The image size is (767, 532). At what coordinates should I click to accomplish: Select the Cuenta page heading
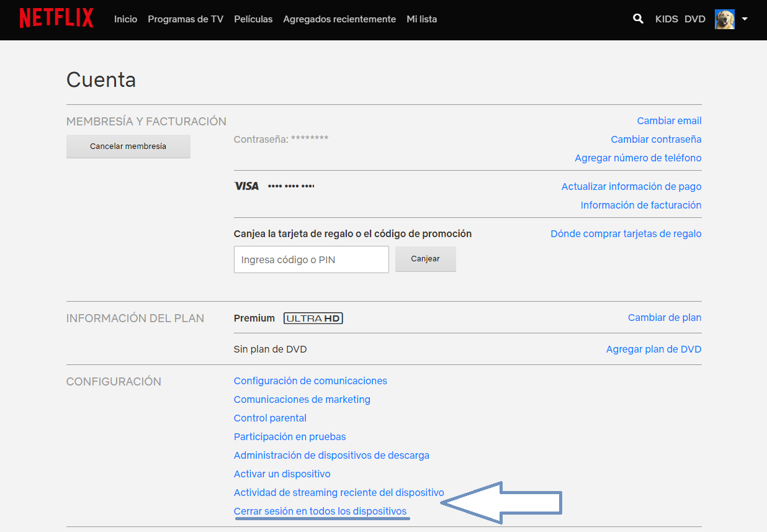(101, 79)
